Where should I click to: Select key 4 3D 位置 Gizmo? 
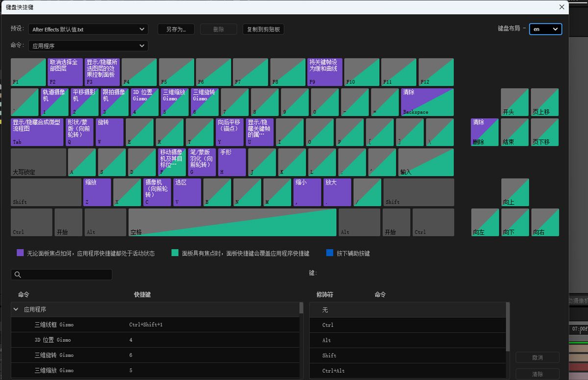(x=145, y=102)
